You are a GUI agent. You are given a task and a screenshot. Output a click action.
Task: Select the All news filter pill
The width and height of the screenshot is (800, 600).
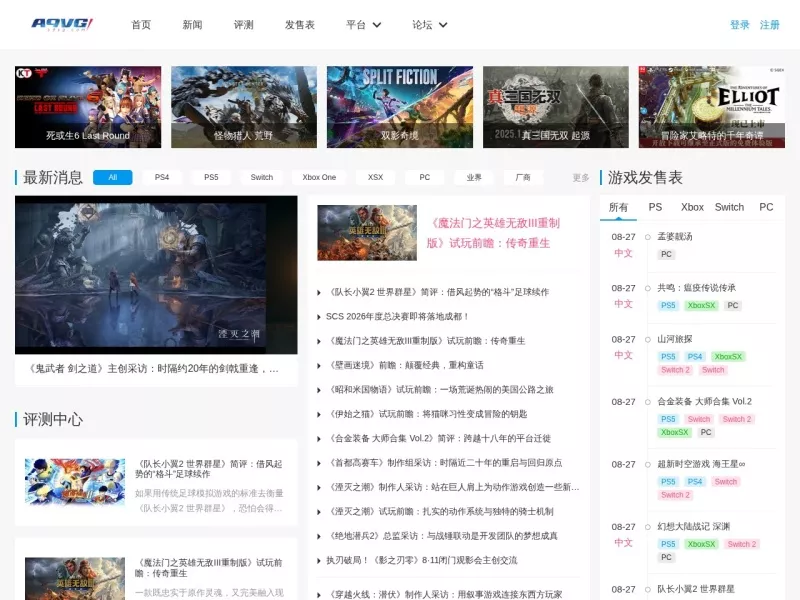coord(113,177)
